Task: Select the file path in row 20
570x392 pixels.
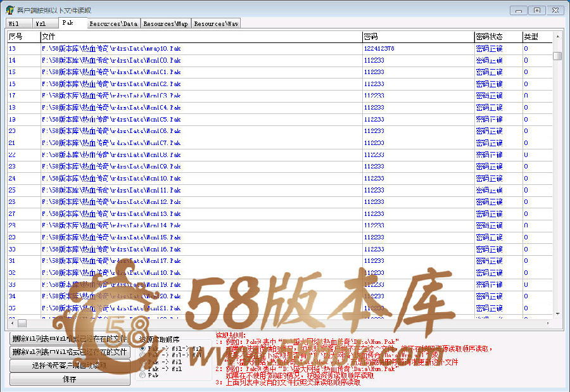Action: point(111,131)
